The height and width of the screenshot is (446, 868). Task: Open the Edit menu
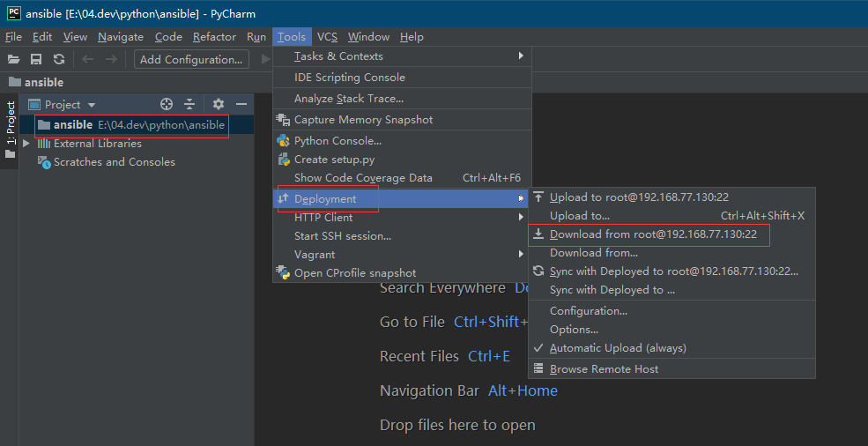(x=42, y=37)
